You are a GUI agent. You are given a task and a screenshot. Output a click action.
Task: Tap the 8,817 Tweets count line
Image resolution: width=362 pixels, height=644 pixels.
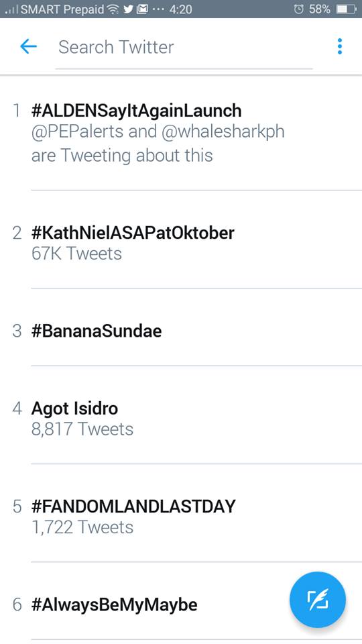click(x=82, y=429)
